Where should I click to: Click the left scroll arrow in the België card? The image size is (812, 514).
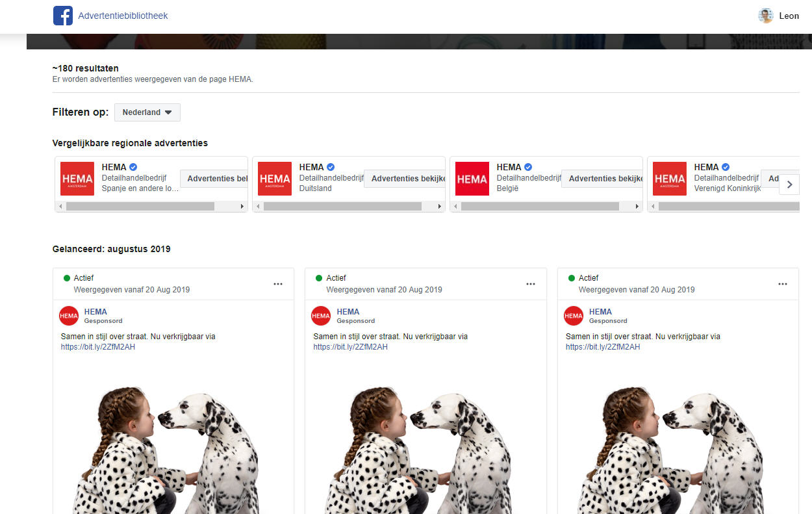pyautogui.click(x=455, y=206)
